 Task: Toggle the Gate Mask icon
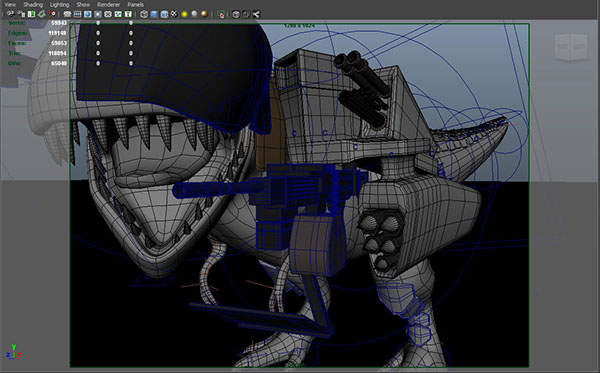point(98,14)
